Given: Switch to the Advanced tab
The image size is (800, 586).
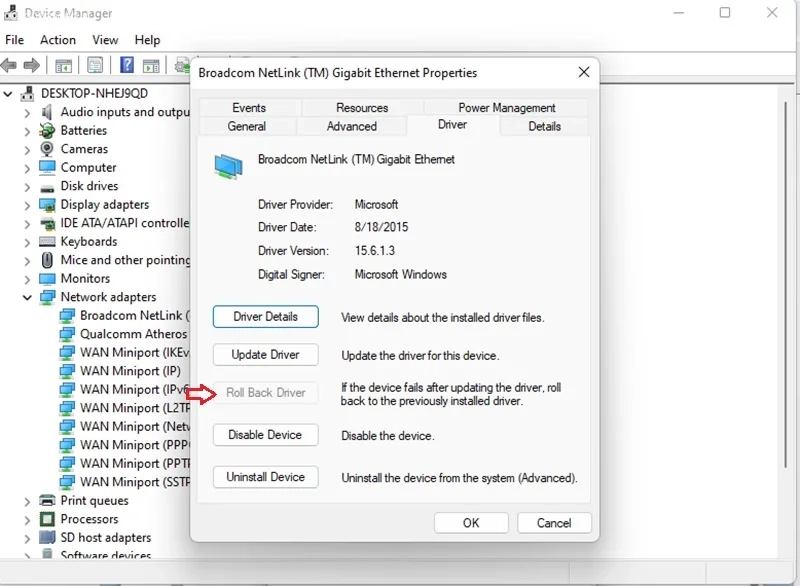Looking at the screenshot, I should [352, 127].
